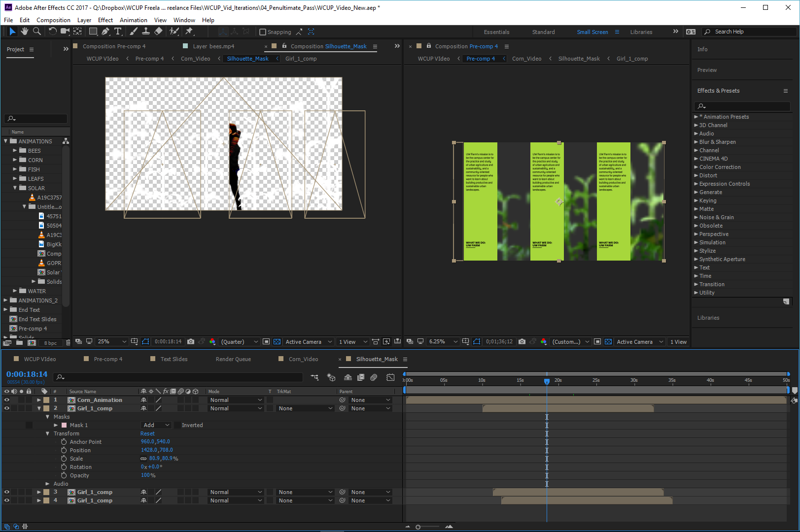Click the blue Position value 1428.0,708.0

157,450
